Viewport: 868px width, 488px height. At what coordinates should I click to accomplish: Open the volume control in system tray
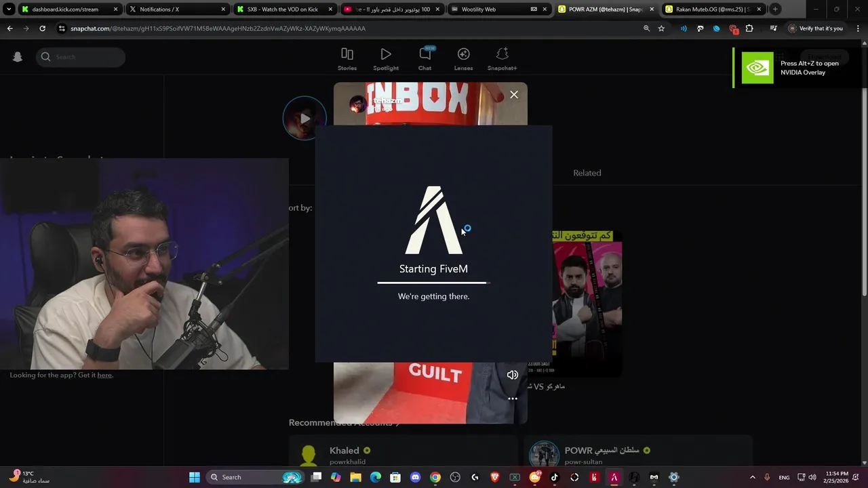point(812,477)
